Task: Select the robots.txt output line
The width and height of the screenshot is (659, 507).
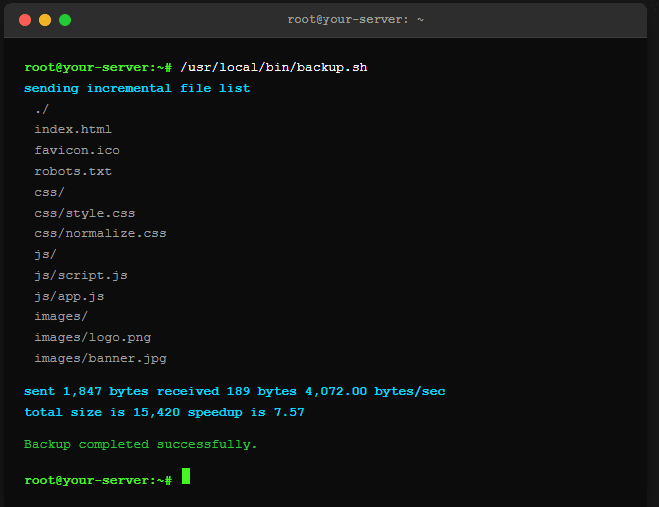Action: pyautogui.click(x=73, y=171)
